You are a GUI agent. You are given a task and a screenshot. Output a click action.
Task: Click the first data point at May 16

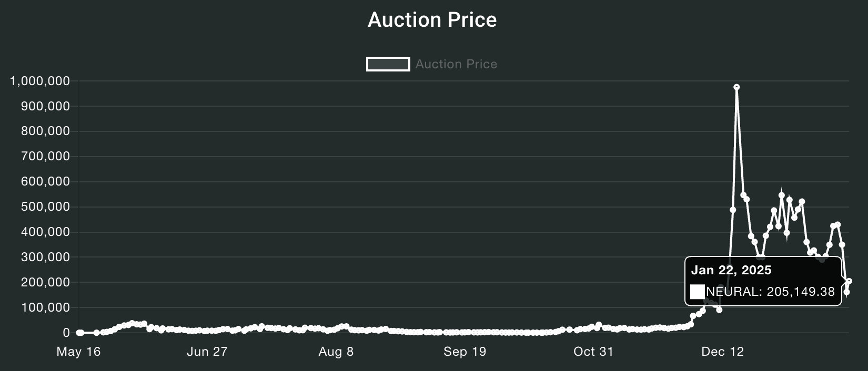pos(79,333)
